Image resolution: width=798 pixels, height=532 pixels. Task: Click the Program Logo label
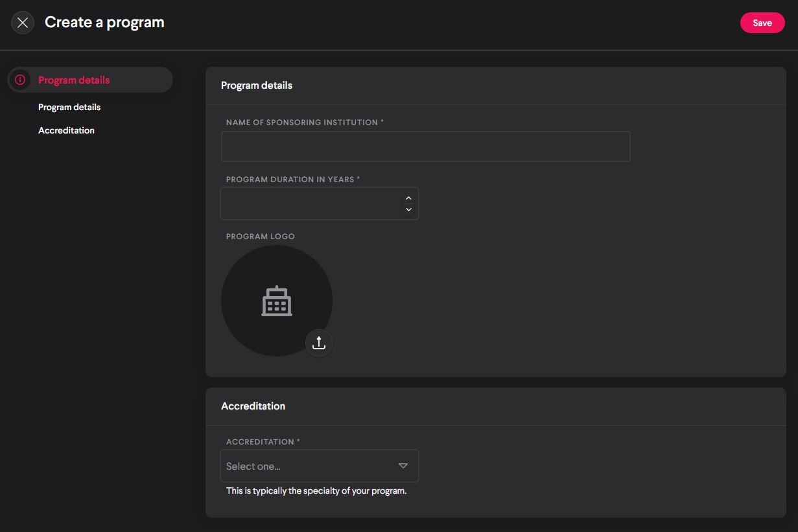pyautogui.click(x=260, y=237)
